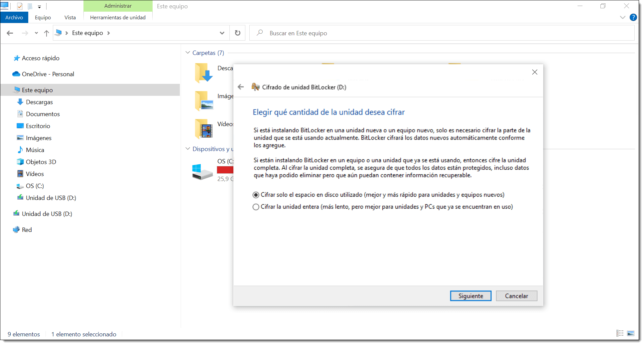Viewport: 644px width, 345px height.
Task: Refresh the Este equipo view
Action: [x=237, y=33]
